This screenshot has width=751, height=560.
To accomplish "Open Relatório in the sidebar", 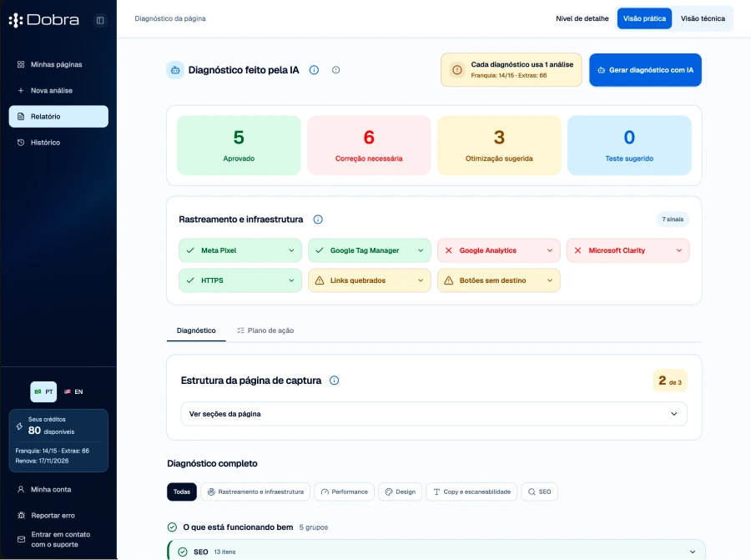I will point(58,116).
